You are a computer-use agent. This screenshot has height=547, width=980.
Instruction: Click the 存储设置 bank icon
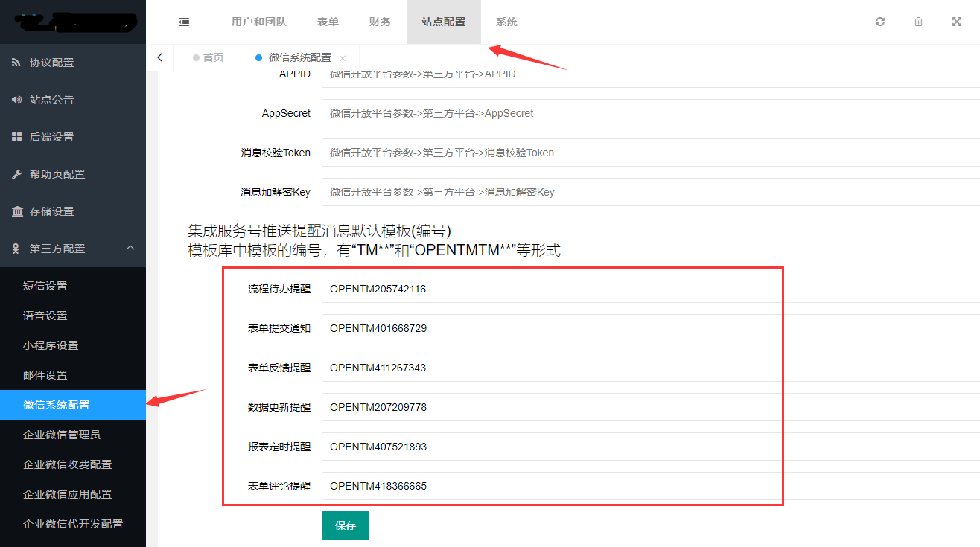tap(16, 211)
